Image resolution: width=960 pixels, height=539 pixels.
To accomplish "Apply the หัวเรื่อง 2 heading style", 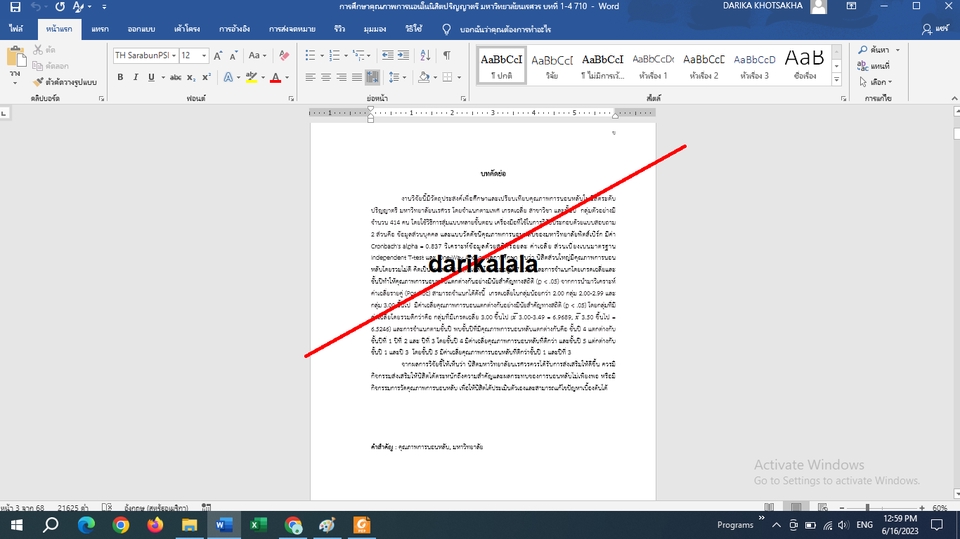I will click(x=703, y=65).
